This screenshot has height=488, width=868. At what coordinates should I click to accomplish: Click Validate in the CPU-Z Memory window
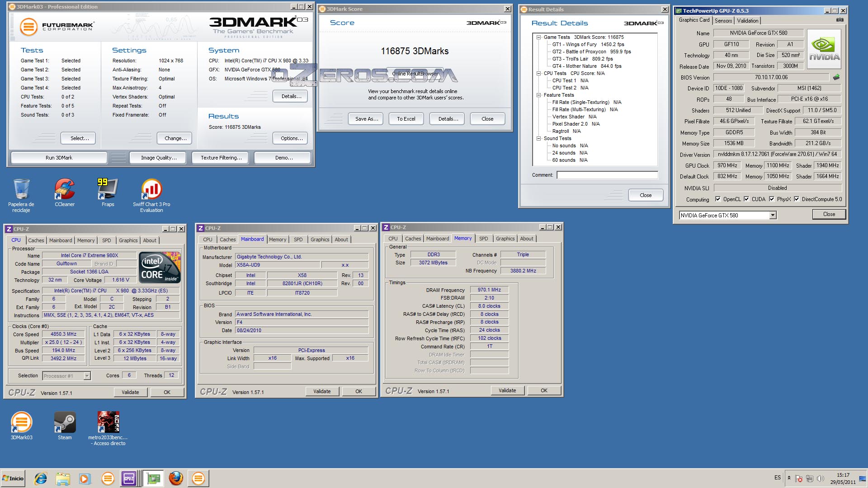(x=507, y=390)
